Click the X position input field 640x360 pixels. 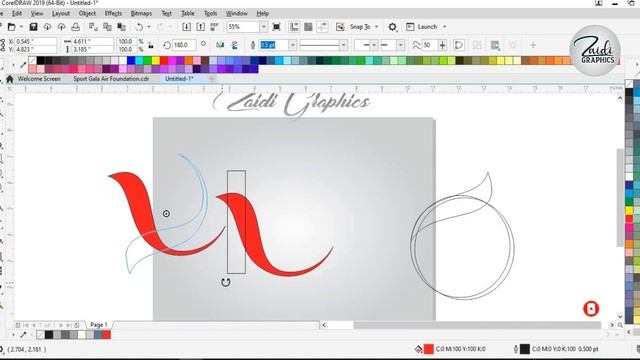click(36, 41)
